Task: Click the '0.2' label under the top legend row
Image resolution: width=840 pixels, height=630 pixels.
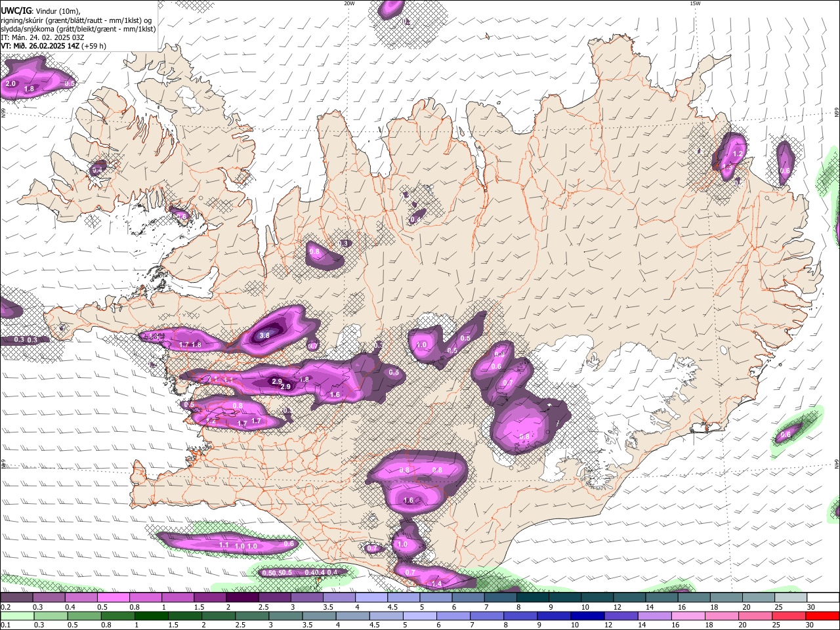Action: click(6, 607)
